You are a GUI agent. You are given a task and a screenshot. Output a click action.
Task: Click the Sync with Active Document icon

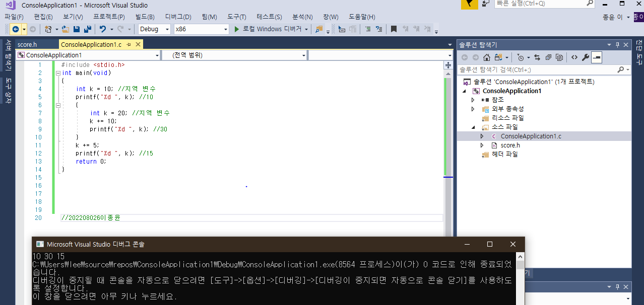tap(537, 57)
